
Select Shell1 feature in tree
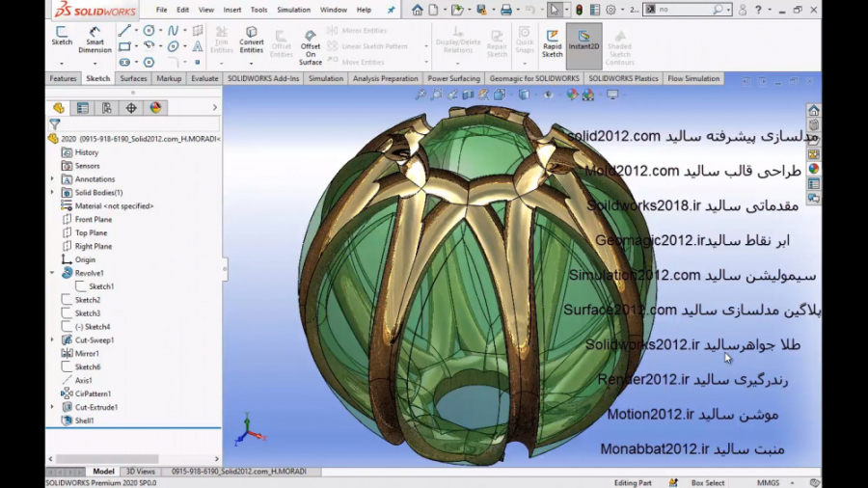click(x=84, y=420)
